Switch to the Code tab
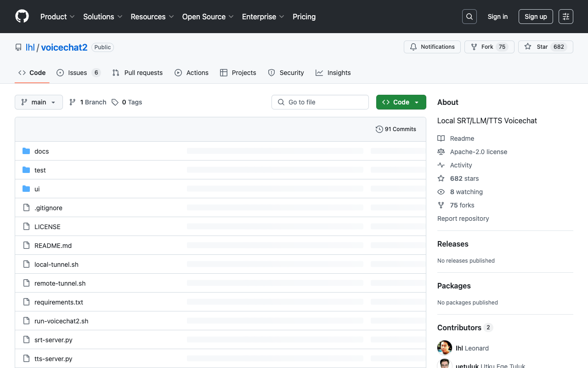The image size is (588, 368). (x=32, y=73)
